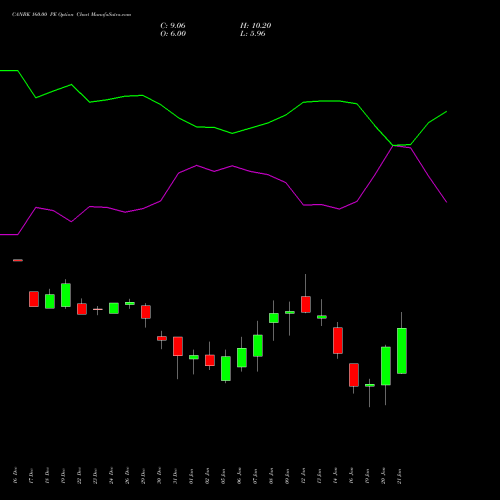Click the 19 Dec date label
Screen dimensions: 500x500
point(63,475)
